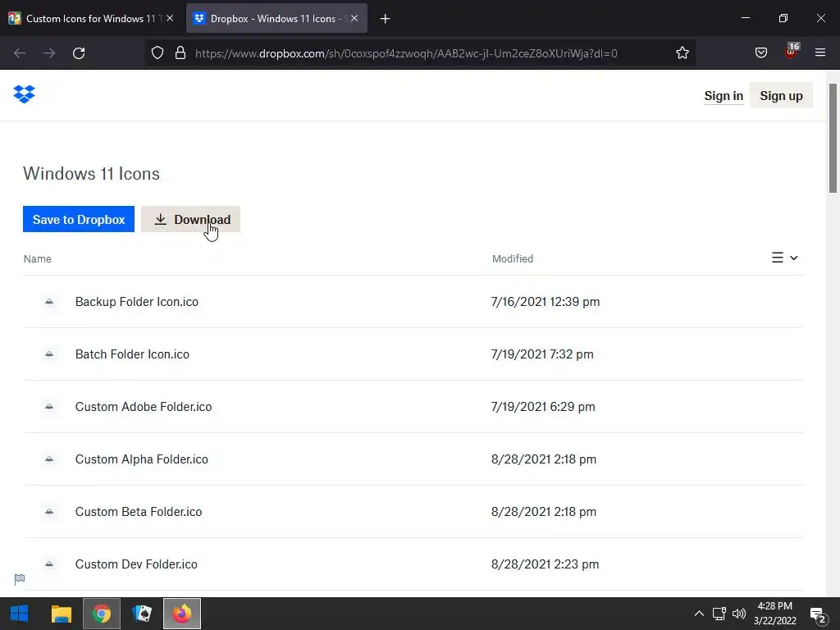Click file icon for Backup Folder Icon.ico
Screen dimensions: 840x630
pos(49,302)
